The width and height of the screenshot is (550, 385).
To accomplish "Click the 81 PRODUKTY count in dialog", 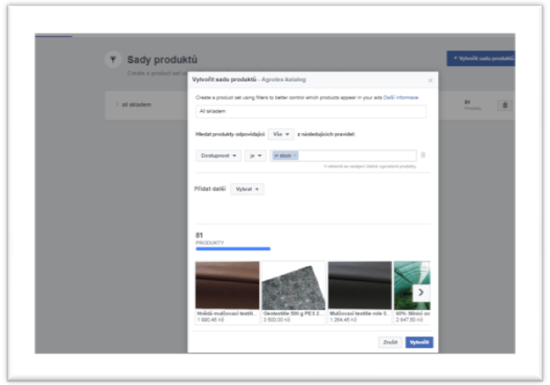I will (x=209, y=238).
